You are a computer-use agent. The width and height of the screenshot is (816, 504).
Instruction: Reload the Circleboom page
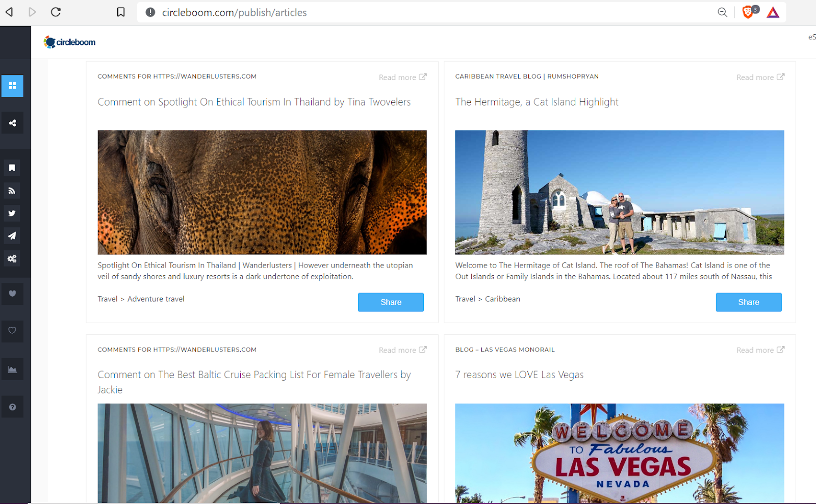(x=56, y=12)
